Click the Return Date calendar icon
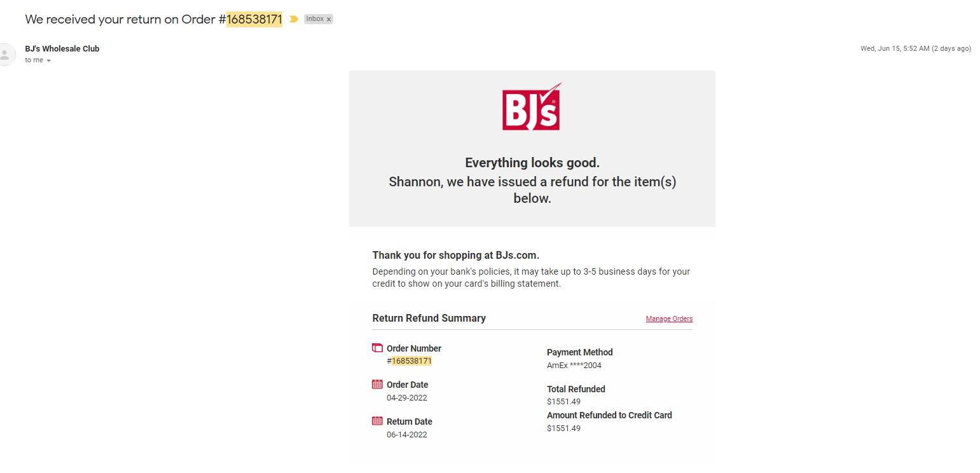 click(377, 421)
